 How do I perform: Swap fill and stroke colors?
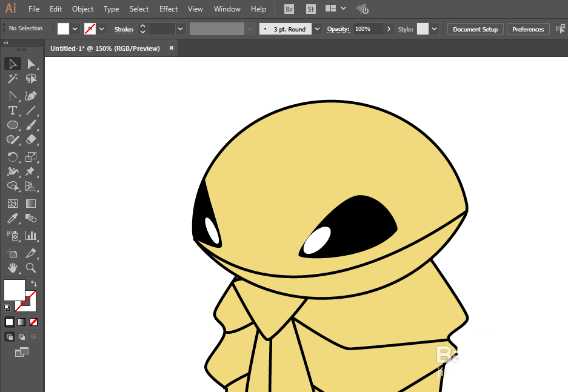(34, 283)
